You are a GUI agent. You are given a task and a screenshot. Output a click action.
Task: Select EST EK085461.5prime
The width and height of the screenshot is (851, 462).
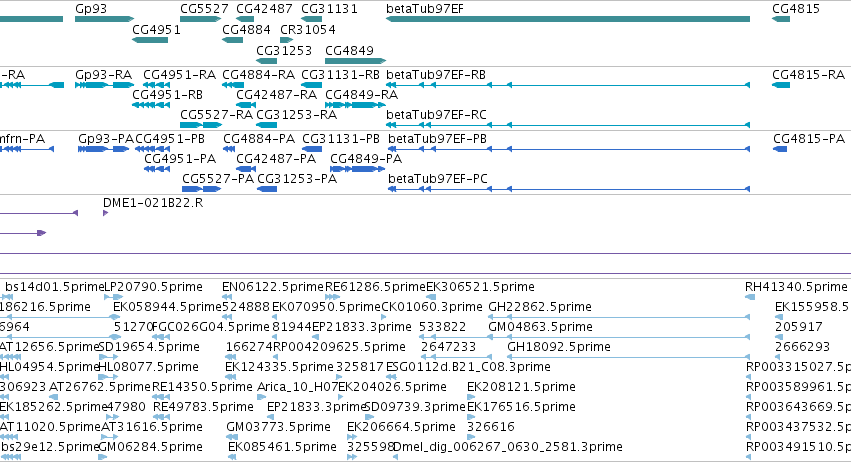(x=232, y=457)
